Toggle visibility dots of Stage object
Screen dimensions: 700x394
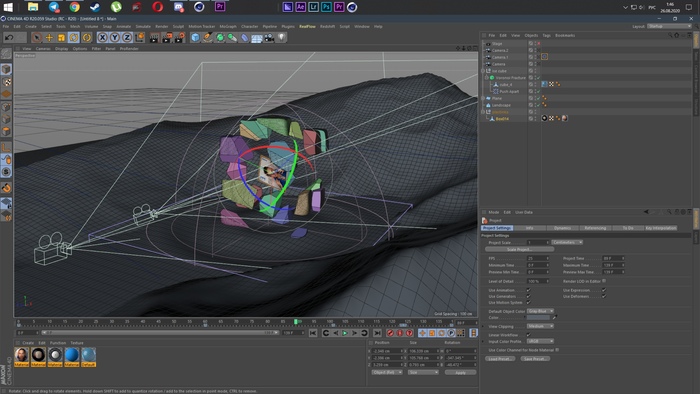[535, 44]
